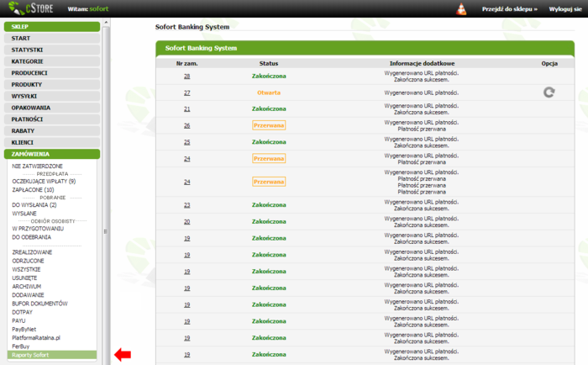
Task: Select DO ODEBRANIA orders
Action: (x=32, y=237)
